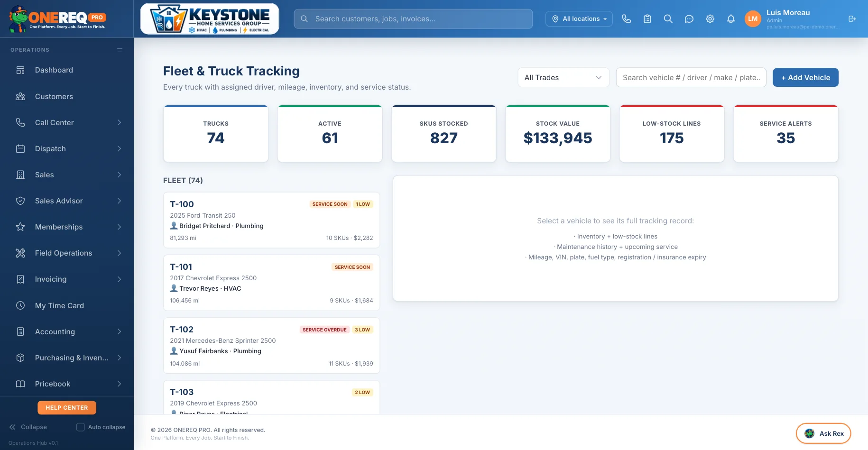Expand the Field Operations submenu chevron
The height and width of the screenshot is (450, 868).
pos(119,253)
